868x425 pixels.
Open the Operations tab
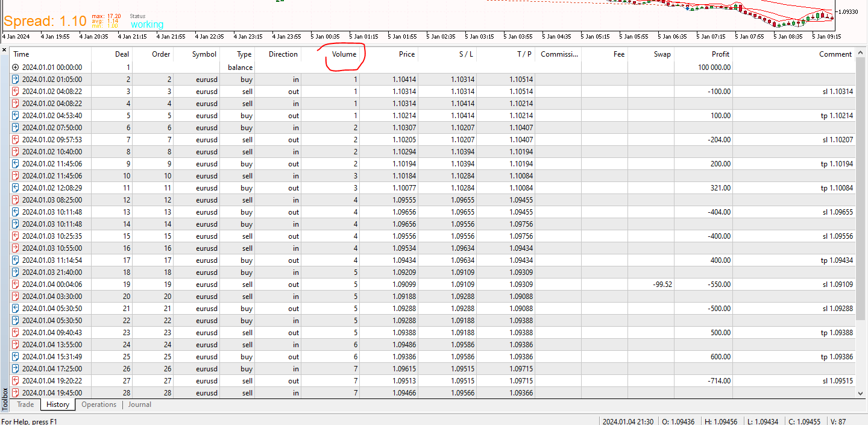point(99,405)
